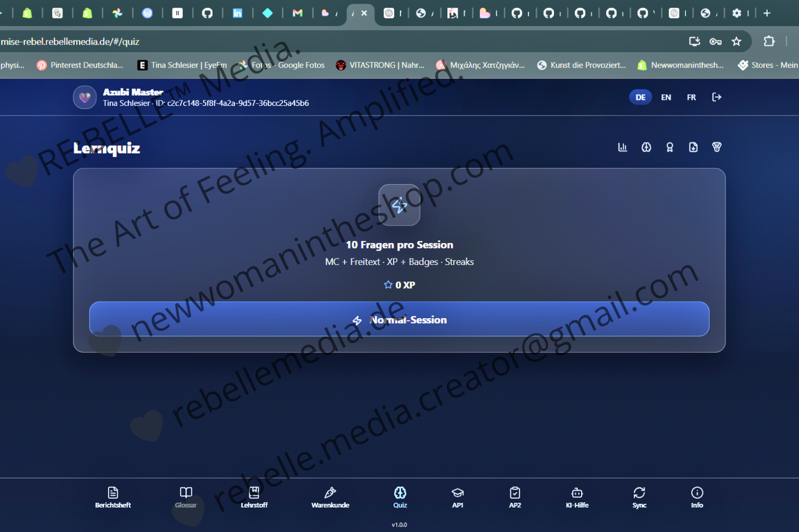Navigate to the Lehrstoff section
799x532 pixels.
click(254, 497)
